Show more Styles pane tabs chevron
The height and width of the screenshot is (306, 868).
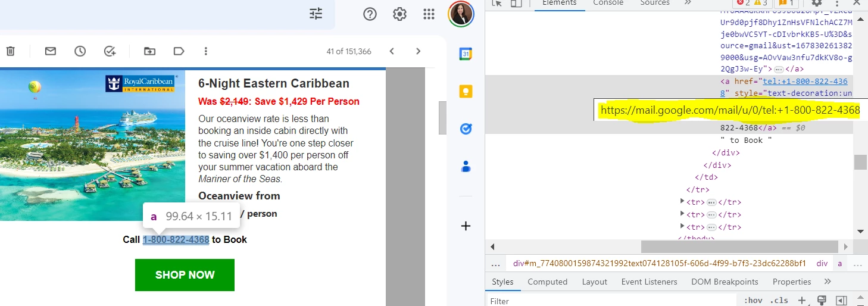click(x=828, y=281)
